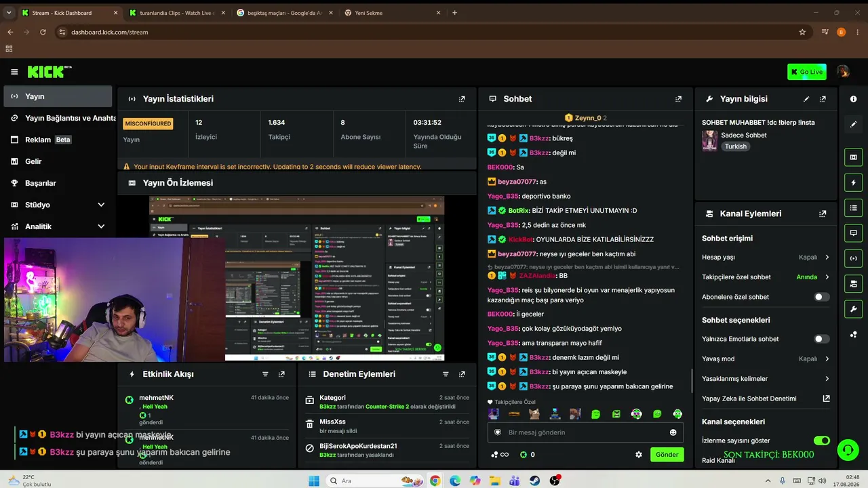This screenshot has width=868, height=488.
Task: Open the Steam icon in the taskbar
Action: [535, 481]
